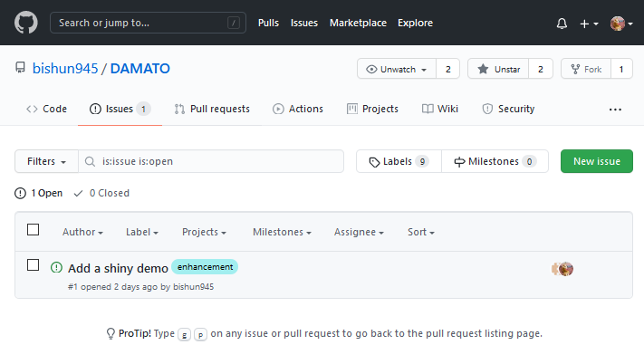Image resolution: width=644 pixels, height=364 pixels.
Task: Open the Unwatch dropdown
Action: point(397,69)
